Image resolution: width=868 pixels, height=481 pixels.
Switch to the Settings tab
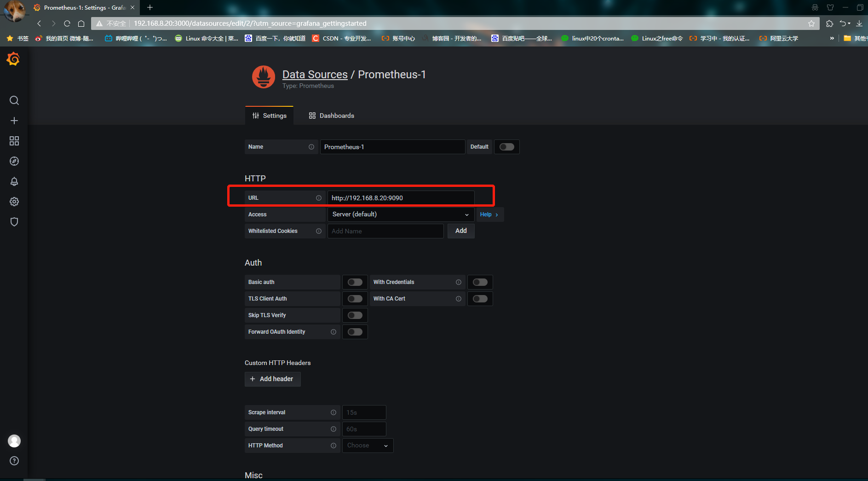269,116
